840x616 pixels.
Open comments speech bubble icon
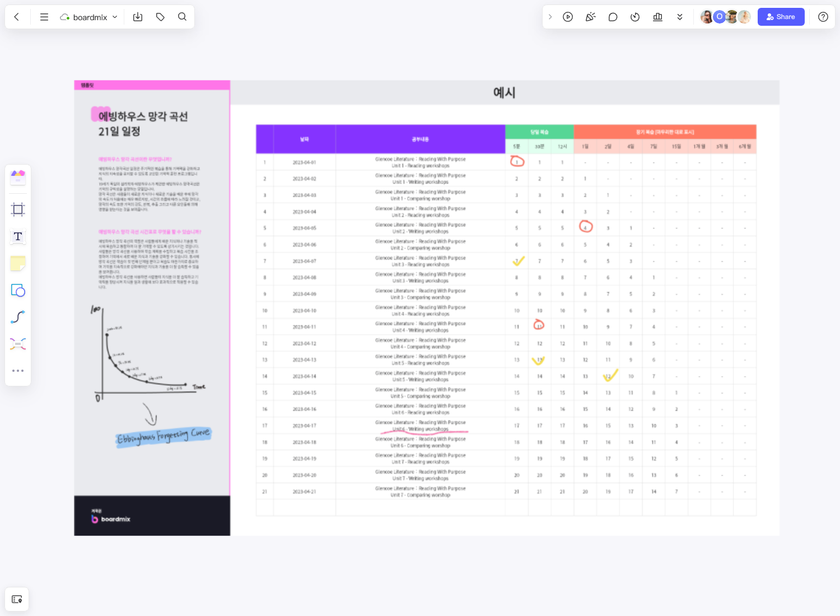[x=613, y=17]
